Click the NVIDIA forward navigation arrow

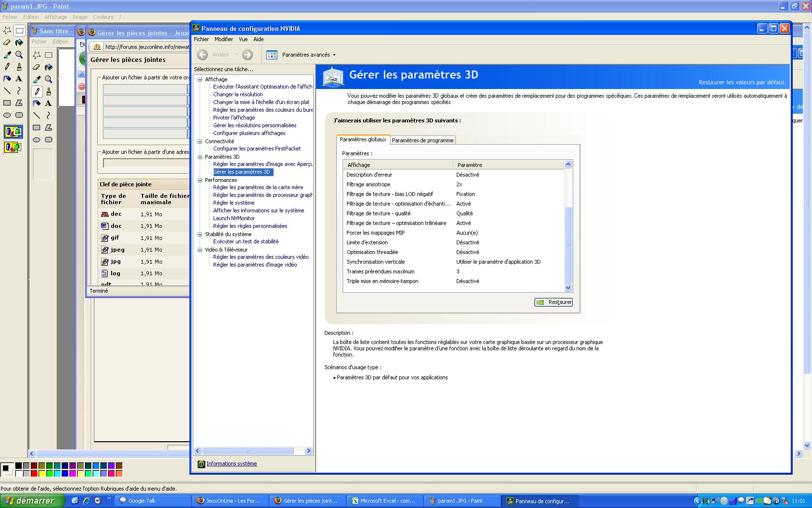click(x=247, y=55)
